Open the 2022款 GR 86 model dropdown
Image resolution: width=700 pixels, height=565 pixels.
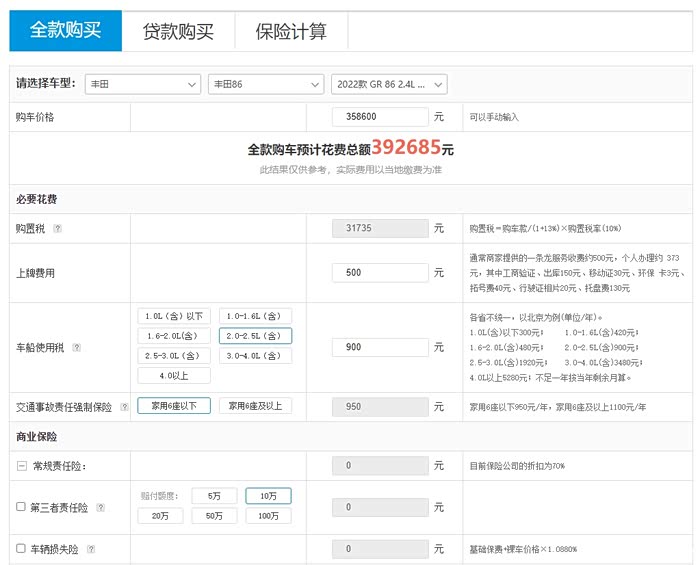pyautogui.click(x=389, y=84)
